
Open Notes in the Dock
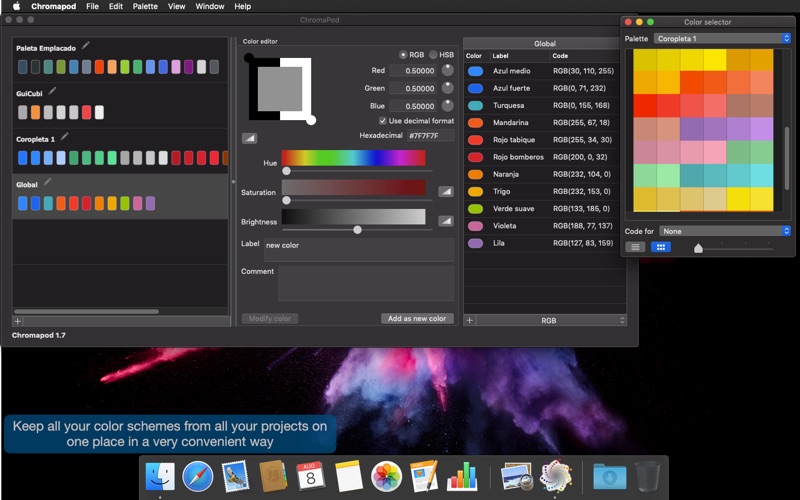click(x=348, y=476)
